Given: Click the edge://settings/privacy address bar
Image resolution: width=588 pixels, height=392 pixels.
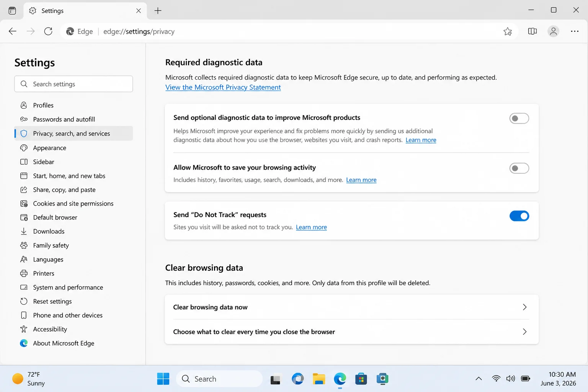Looking at the screenshot, I should [289, 31].
